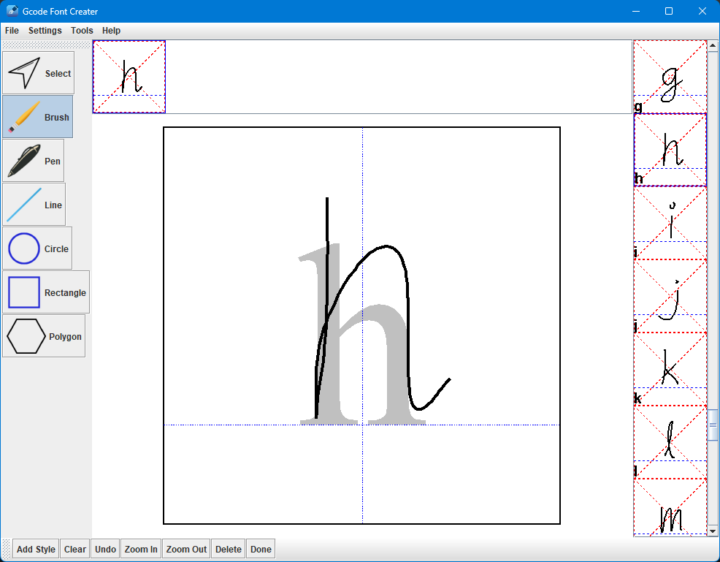The width and height of the screenshot is (720, 562).
Task: Open the 'i' glyph thumbnail
Action: pyautogui.click(x=670, y=223)
